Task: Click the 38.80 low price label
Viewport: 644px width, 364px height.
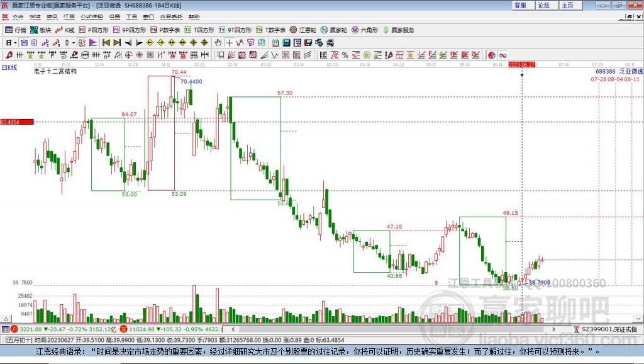Action: (510, 288)
